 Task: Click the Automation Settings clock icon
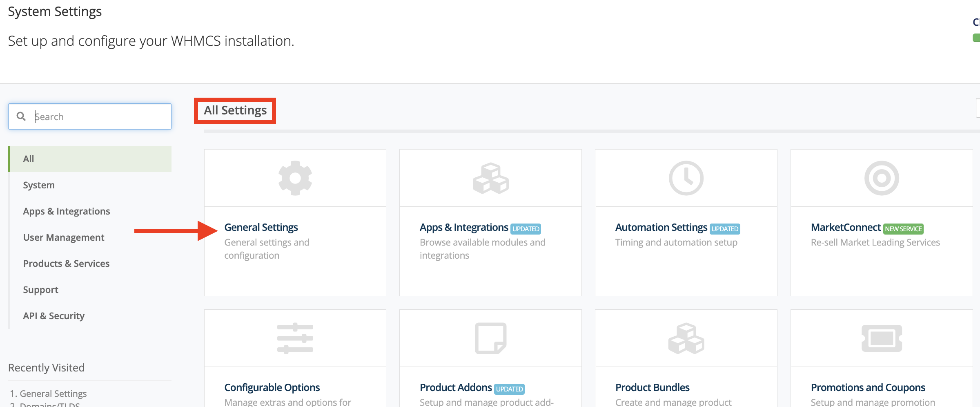click(x=686, y=178)
